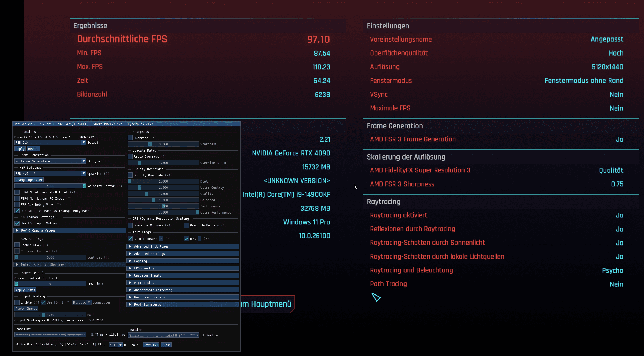Open the FSR 4.0.1 upscaler dropdown
The image size is (644, 356).
pos(84,173)
